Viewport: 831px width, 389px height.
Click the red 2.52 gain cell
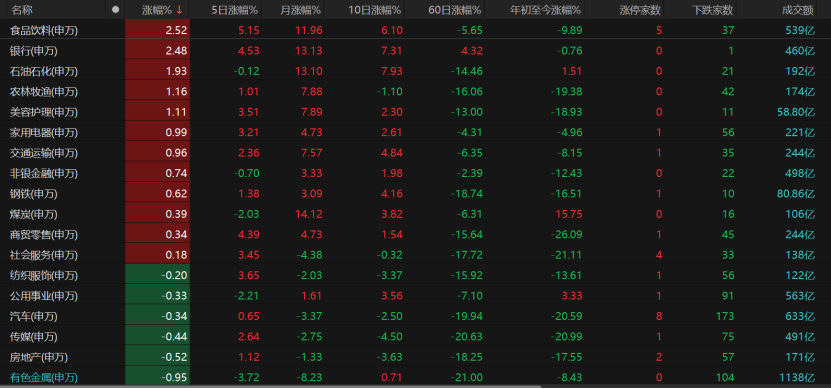click(x=157, y=30)
